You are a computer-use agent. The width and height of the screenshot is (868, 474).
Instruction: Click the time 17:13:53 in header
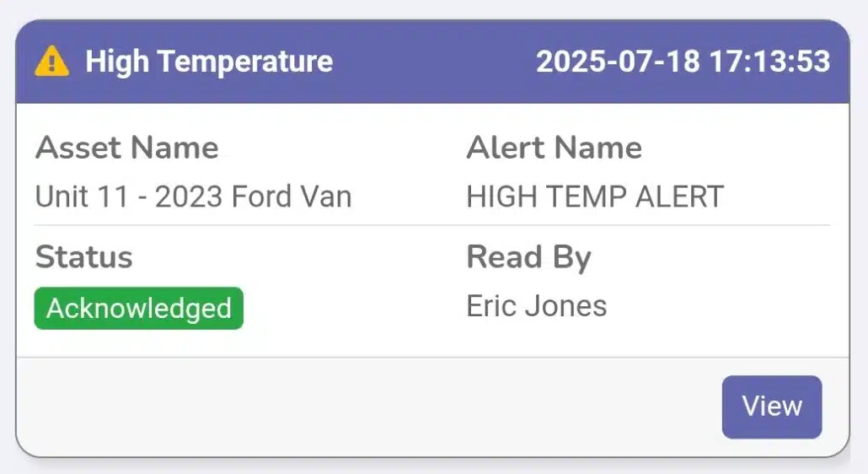click(x=770, y=62)
